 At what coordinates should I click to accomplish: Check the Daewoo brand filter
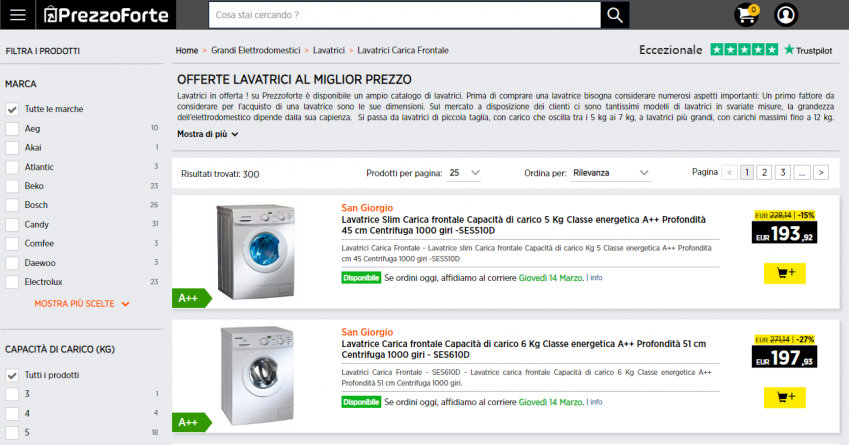12,263
